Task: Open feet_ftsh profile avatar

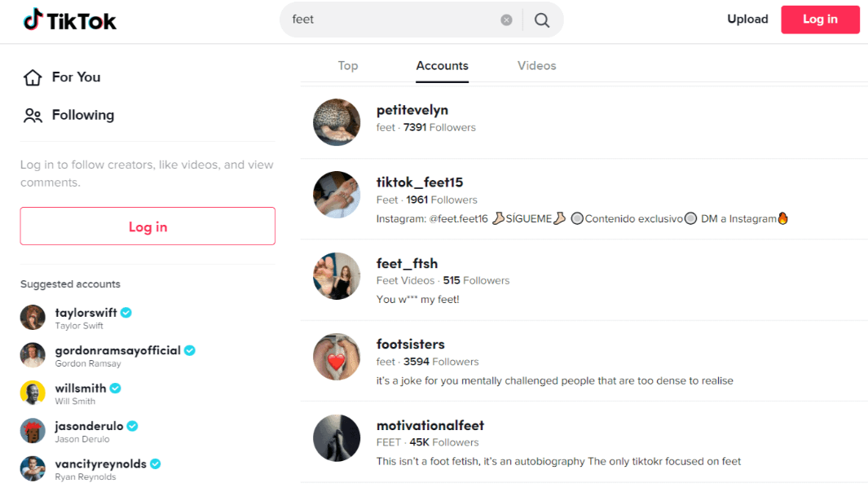Action: [x=337, y=276]
